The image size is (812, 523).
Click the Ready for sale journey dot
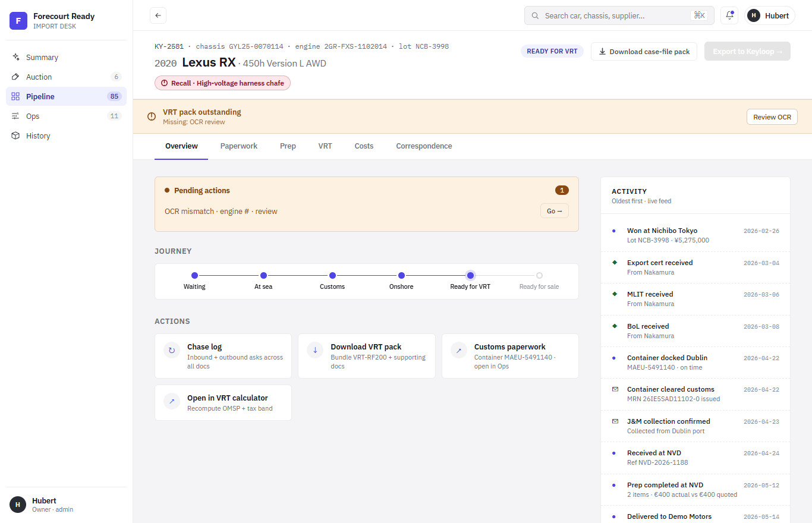click(539, 275)
